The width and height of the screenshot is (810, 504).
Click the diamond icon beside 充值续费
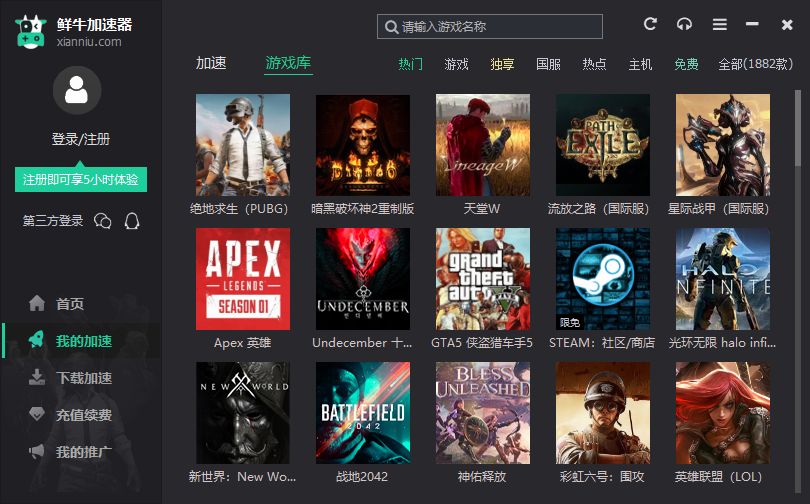coord(37,414)
